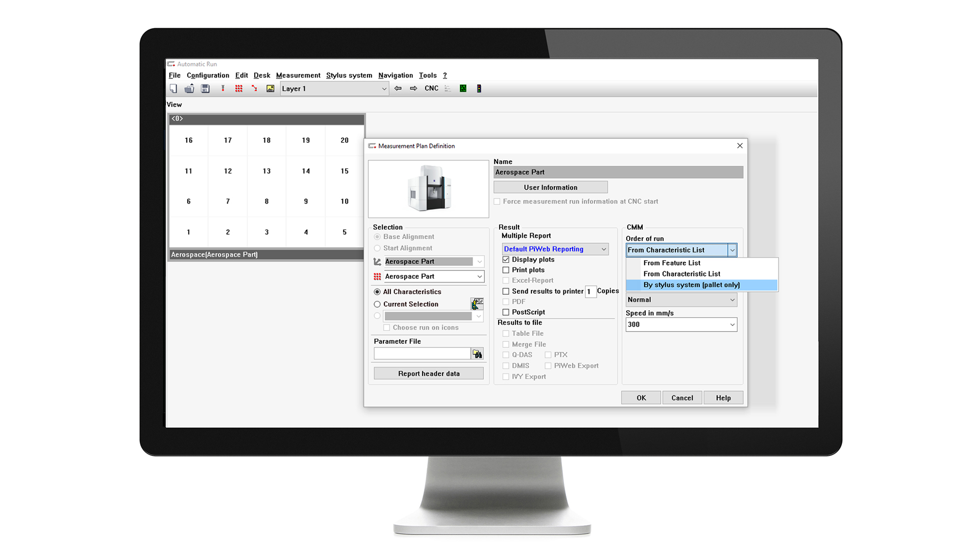Click the stylus system icon in toolbar
This screenshot has width=980, height=551.
(x=224, y=88)
